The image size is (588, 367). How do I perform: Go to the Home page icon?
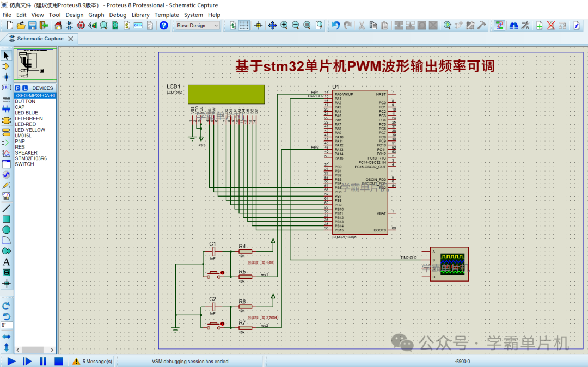[x=58, y=25]
